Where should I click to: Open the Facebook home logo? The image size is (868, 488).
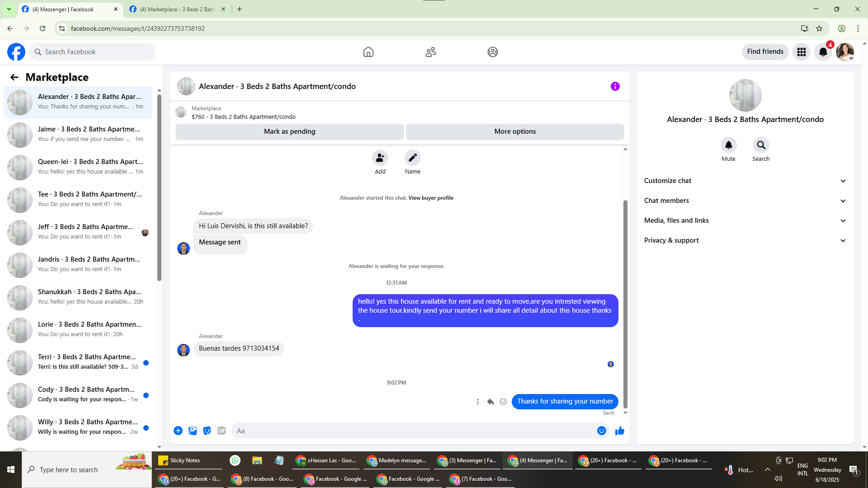point(16,52)
